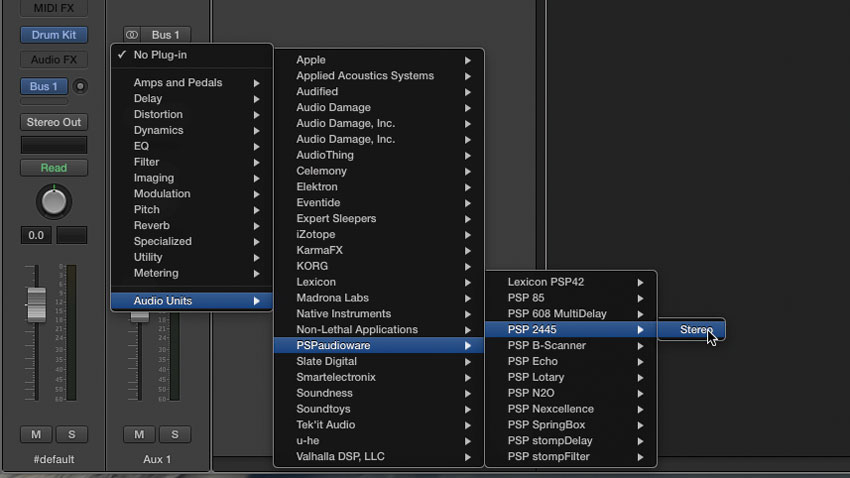Open the Utility submenu
The height and width of the screenshot is (478, 850).
click(192, 257)
